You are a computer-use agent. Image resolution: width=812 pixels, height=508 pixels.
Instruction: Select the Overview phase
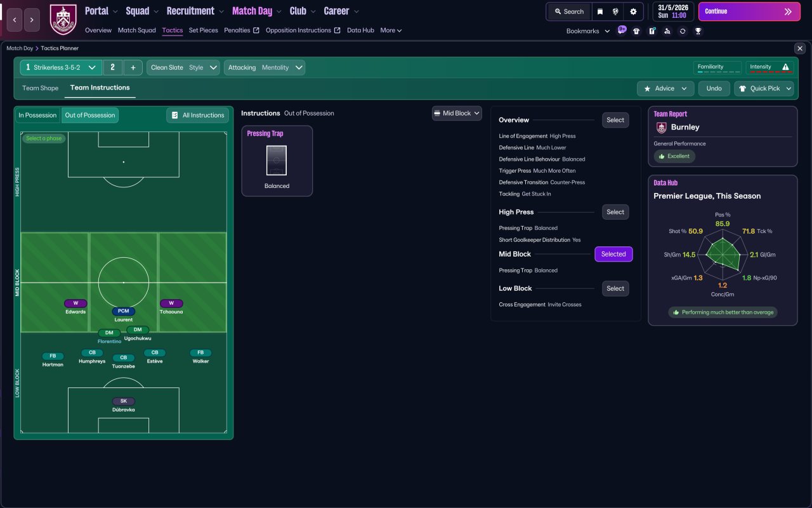[615, 120]
